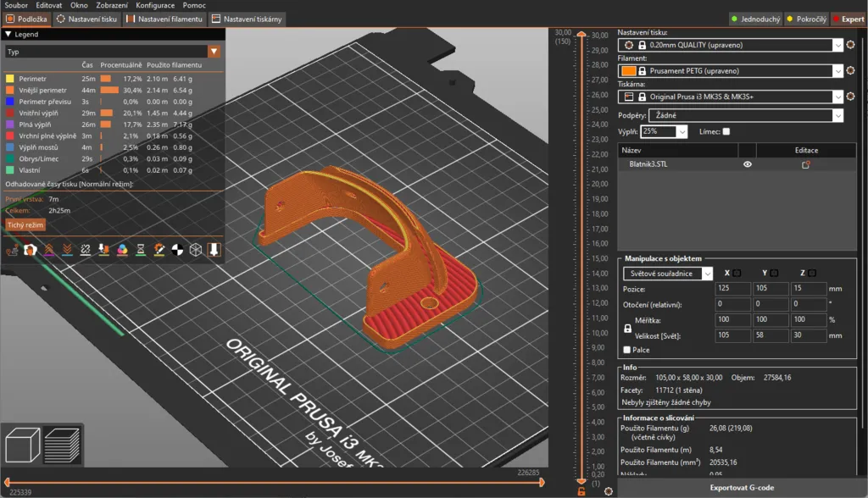Toggle center of gravity icon in legend
The height and width of the screenshot is (498, 868).
tap(177, 249)
